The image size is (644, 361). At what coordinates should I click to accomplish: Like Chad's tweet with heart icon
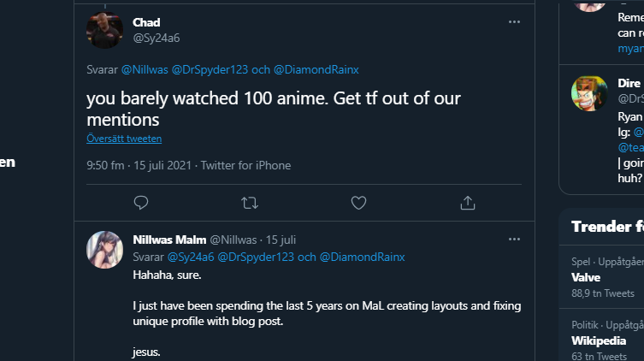(359, 203)
